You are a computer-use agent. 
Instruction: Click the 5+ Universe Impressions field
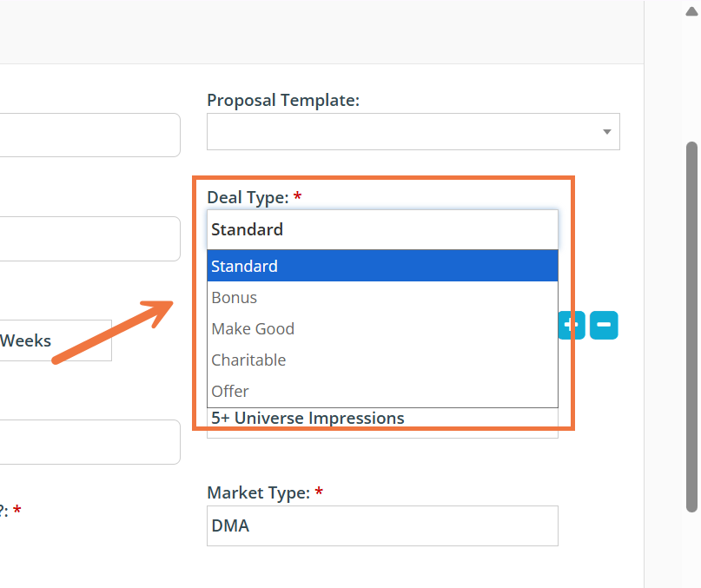(382, 423)
